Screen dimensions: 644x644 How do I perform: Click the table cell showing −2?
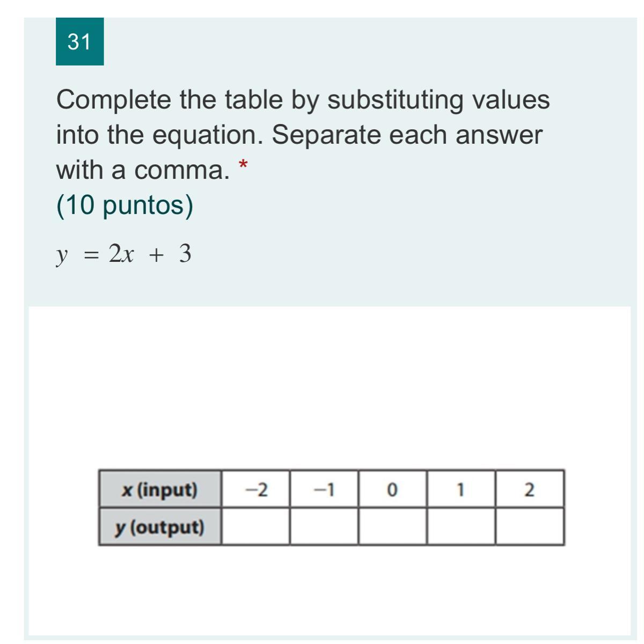[255, 489]
